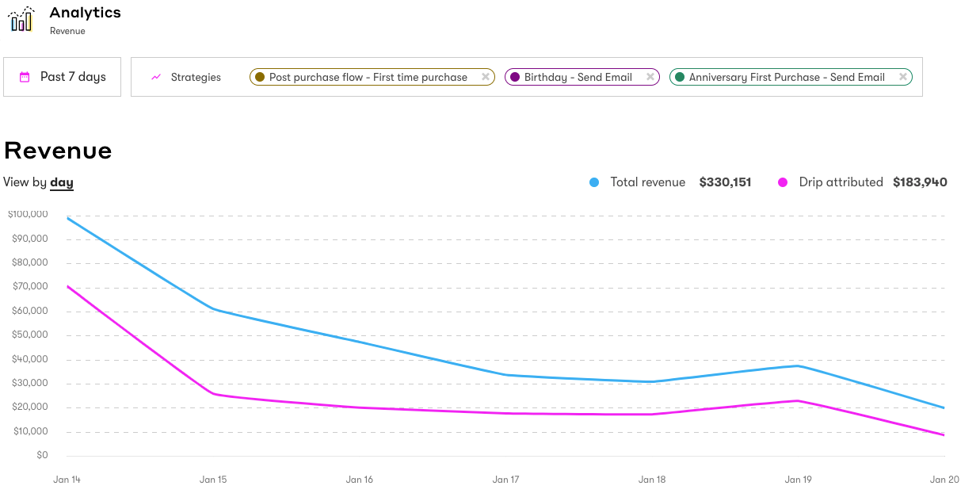Remove the Birthday - Send Email filter
980x501 pixels.
[649, 77]
